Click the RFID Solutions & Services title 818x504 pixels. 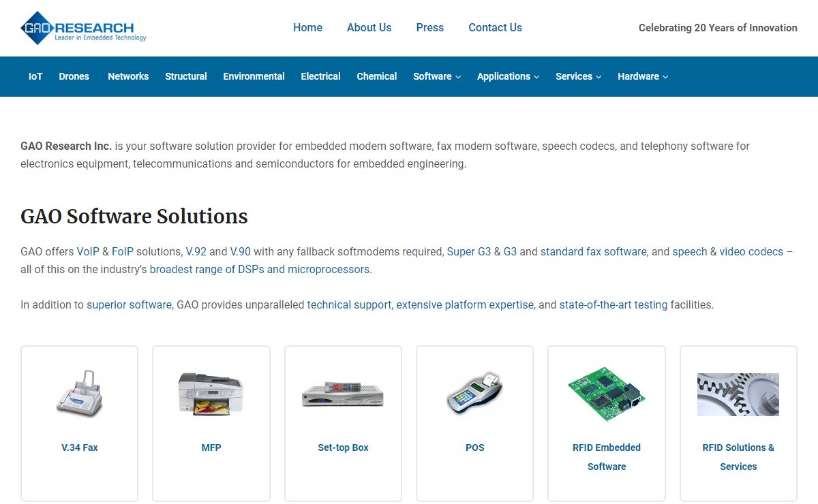[x=738, y=457]
